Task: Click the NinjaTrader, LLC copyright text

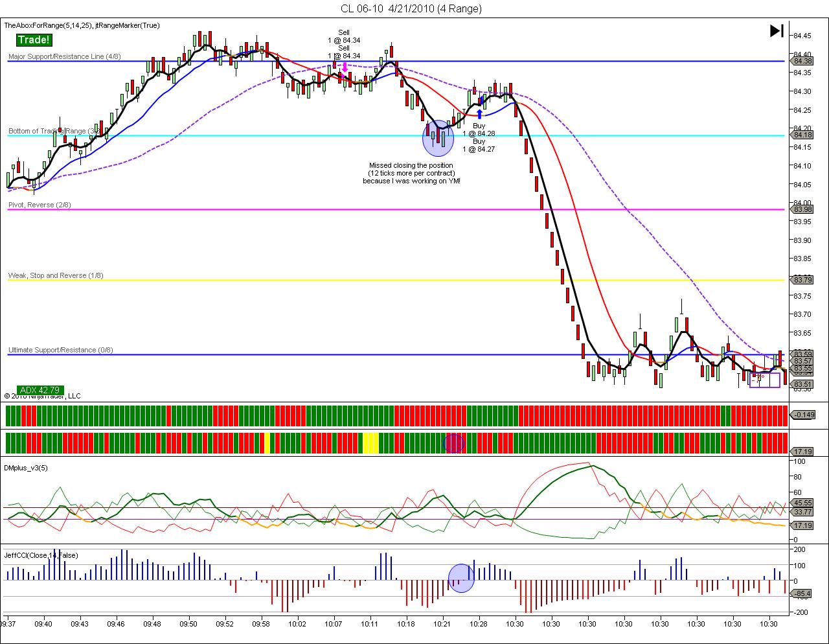Action: click(42, 396)
